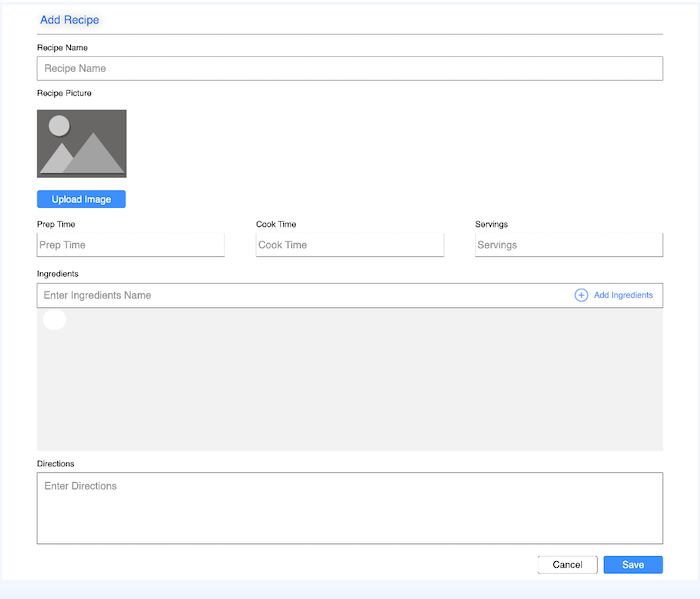The image size is (700, 599).
Task: Click the Prep Time label above field
Action: (56, 224)
